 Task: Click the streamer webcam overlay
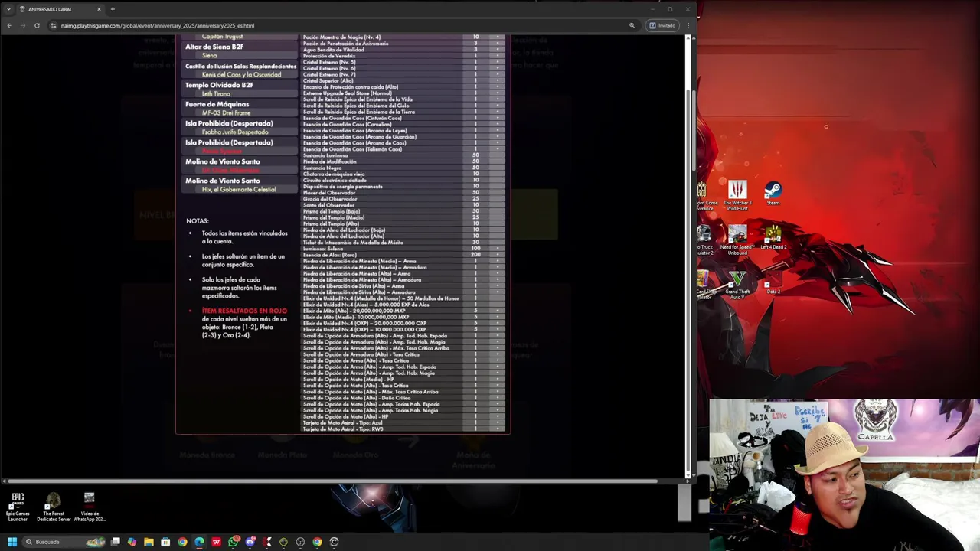tap(844, 474)
